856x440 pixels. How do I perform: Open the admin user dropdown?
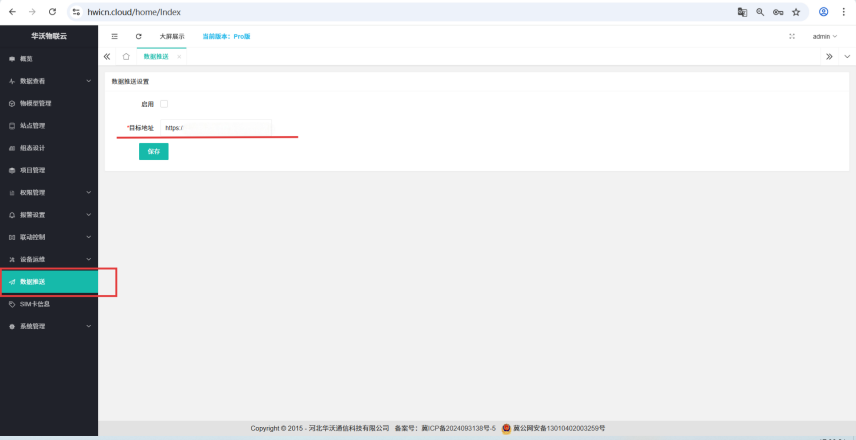(x=824, y=36)
